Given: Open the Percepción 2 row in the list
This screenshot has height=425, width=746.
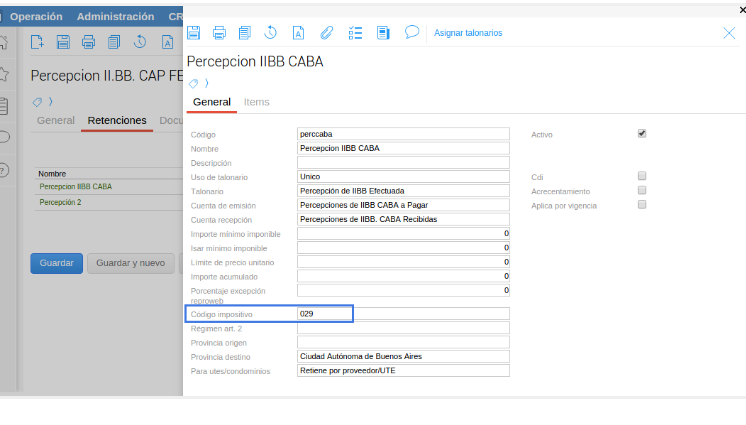Looking at the screenshot, I should [x=61, y=202].
